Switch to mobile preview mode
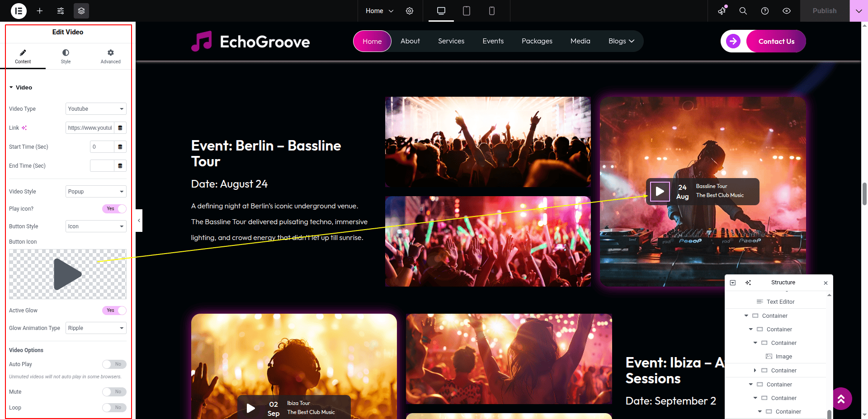Image resolution: width=868 pixels, height=419 pixels. coord(492,11)
